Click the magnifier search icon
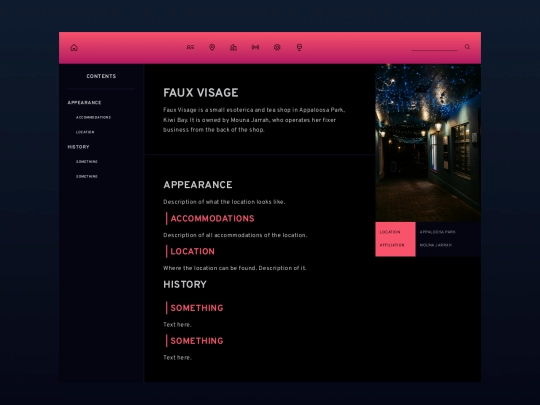This screenshot has height=405, width=540. [x=467, y=46]
